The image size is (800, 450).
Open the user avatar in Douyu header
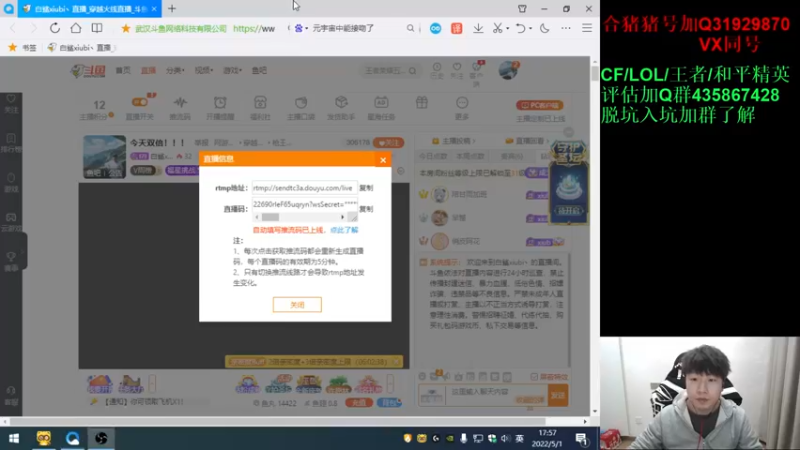tap(508, 70)
